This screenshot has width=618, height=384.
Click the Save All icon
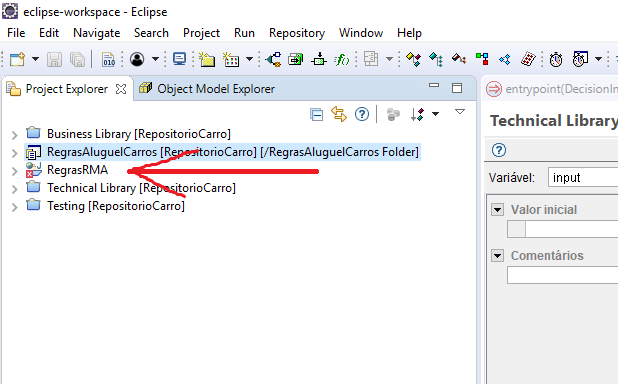(x=77, y=60)
